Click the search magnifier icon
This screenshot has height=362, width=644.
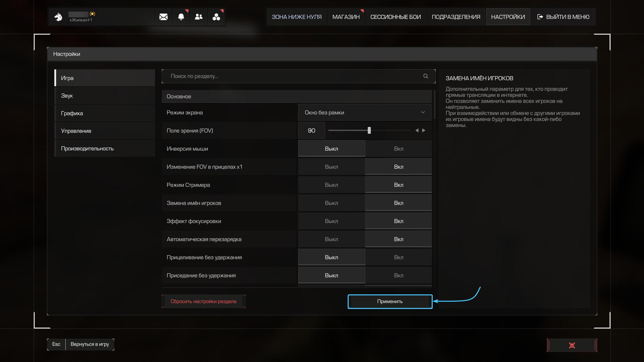[426, 76]
